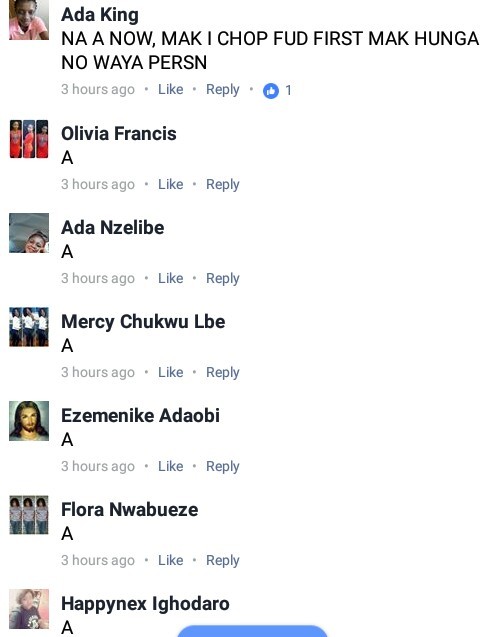Open Ada King's profile picture
The image size is (501, 637).
pos(29,20)
